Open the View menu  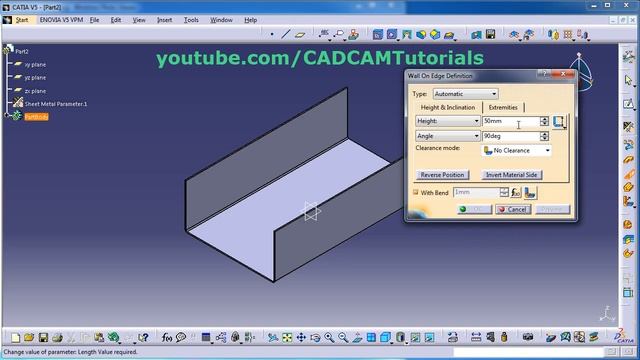[x=139, y=20]
